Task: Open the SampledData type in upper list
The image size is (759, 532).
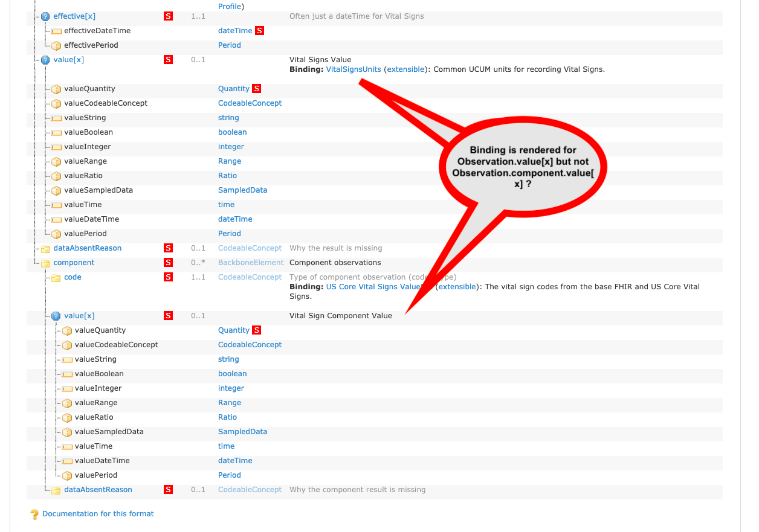Action: pyautogui.click(x=242, y=190)
